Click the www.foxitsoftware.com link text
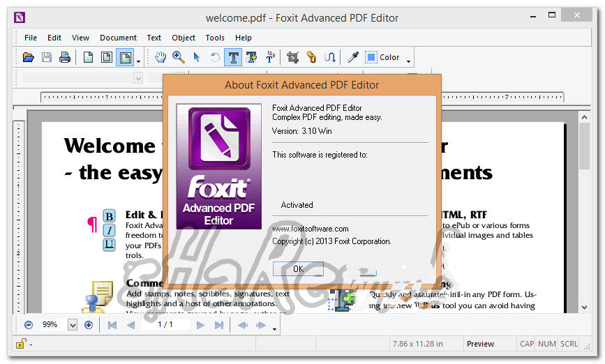 click(311, 229)
